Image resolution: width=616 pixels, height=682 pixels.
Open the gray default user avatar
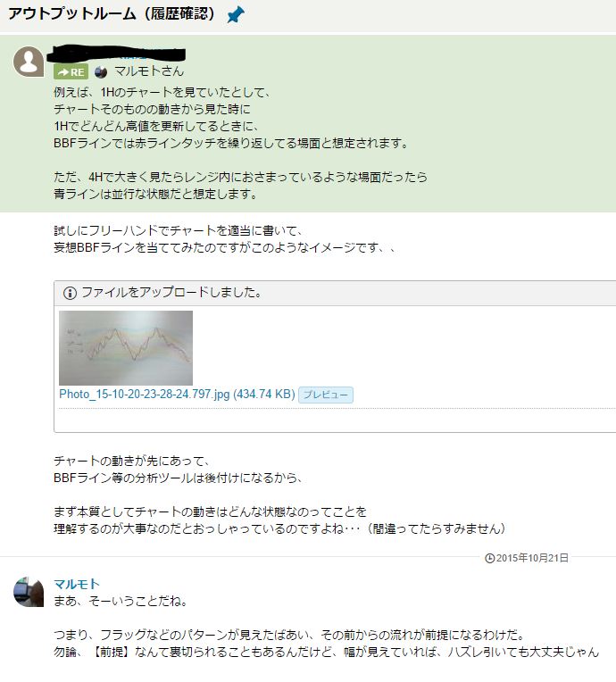pos(29,62)
